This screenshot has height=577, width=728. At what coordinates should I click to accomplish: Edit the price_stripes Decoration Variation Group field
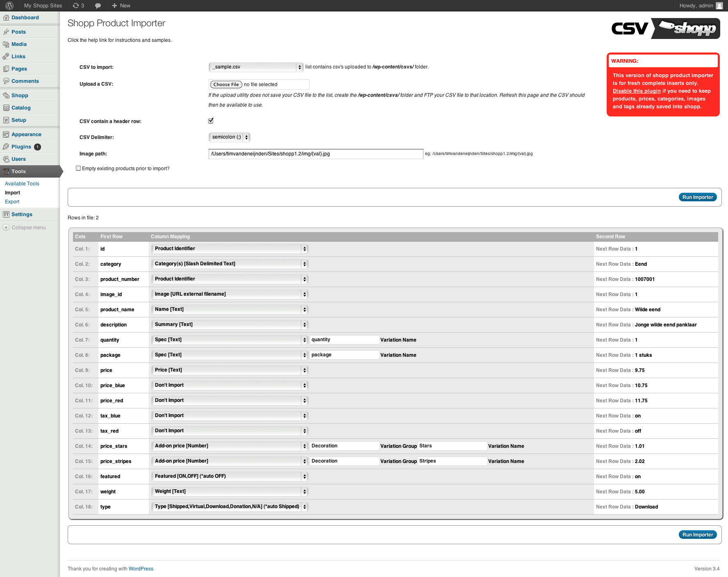344,461
